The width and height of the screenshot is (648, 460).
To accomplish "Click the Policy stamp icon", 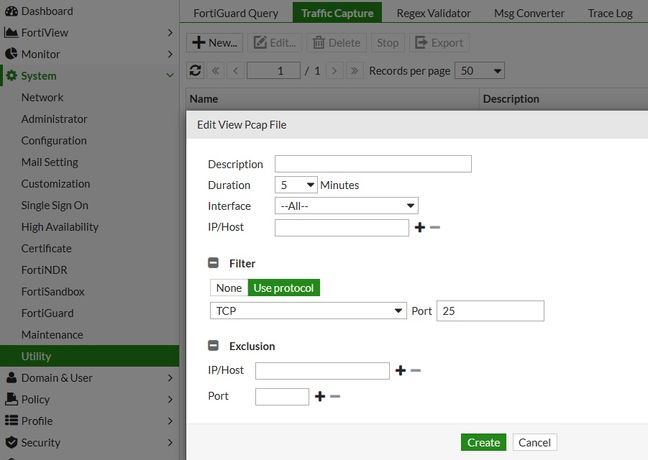I will point(12,399).
